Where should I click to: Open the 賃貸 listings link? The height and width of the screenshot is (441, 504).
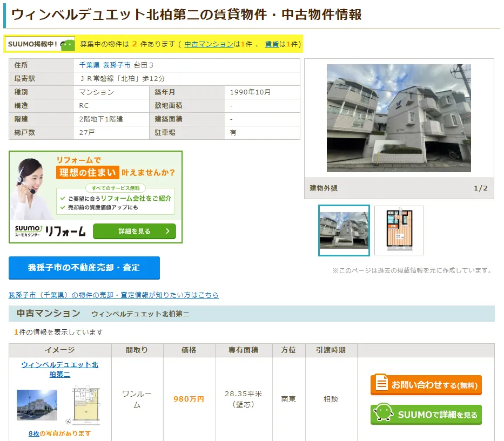coord(272,44)
